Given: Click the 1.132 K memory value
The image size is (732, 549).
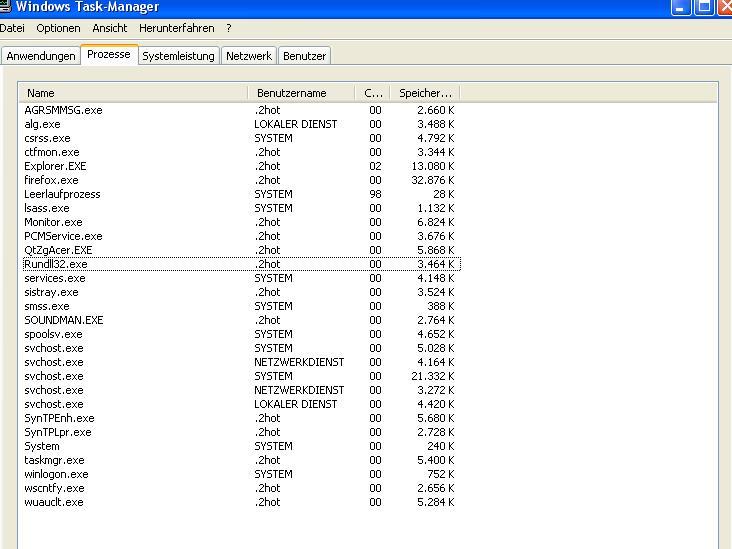Looking at the screenshot, I should (436, 208).
